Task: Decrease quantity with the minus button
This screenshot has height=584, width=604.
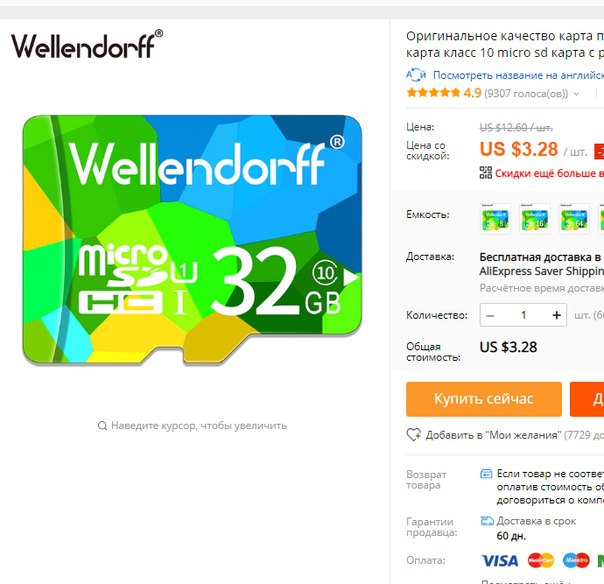Action: 490,315
